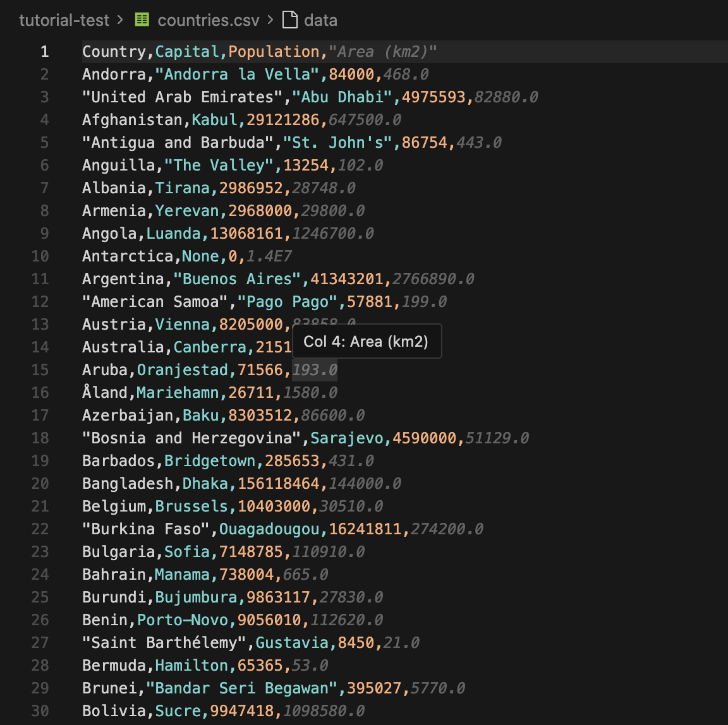Click the 'Col 4: Area (km2)' hover tooltip
The width and height of the screenshot is (728, 725).
[367, 342]
